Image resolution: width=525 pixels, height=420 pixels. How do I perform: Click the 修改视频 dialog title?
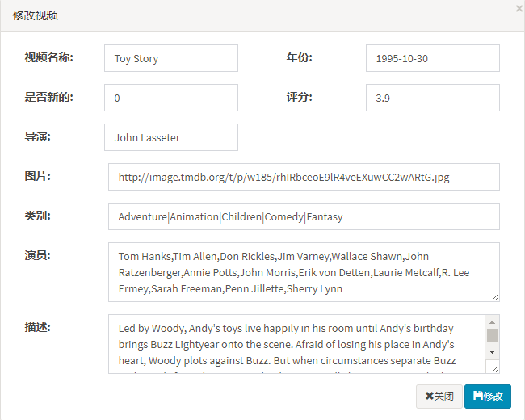click(x=35, y=15)
